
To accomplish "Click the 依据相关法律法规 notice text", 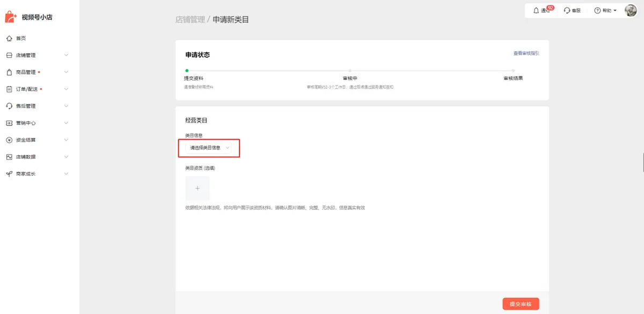I will click(x=275, y=208).
